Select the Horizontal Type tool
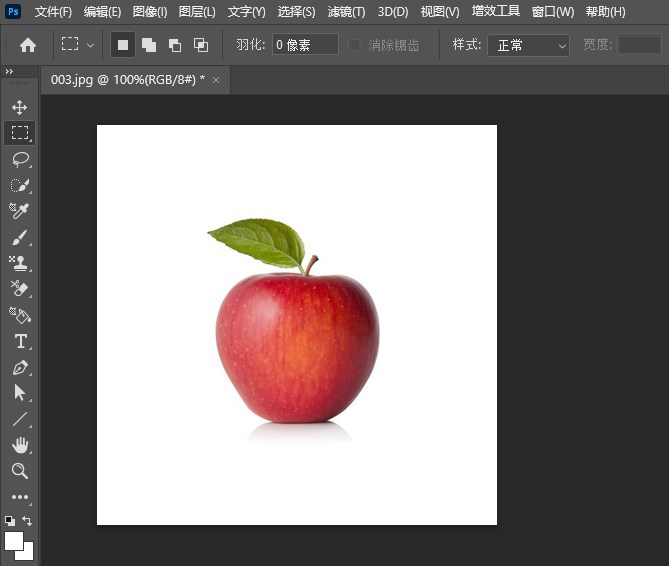The height and width of the screenshot is (566, 669). (19, 341)
